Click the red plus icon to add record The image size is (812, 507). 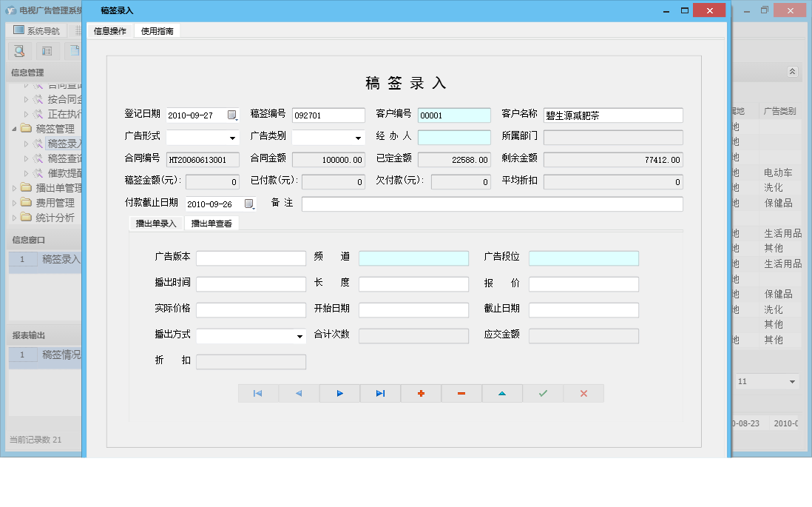pos(421,393)
